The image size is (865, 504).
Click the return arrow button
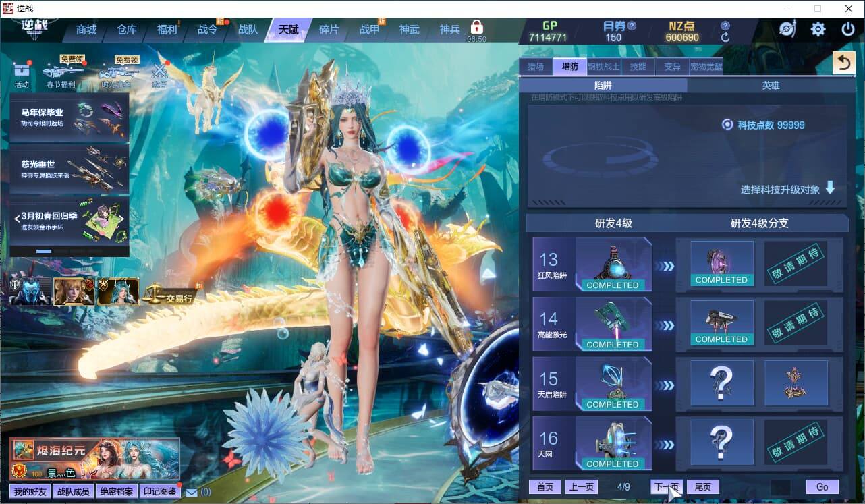click(x=843, y=62)
